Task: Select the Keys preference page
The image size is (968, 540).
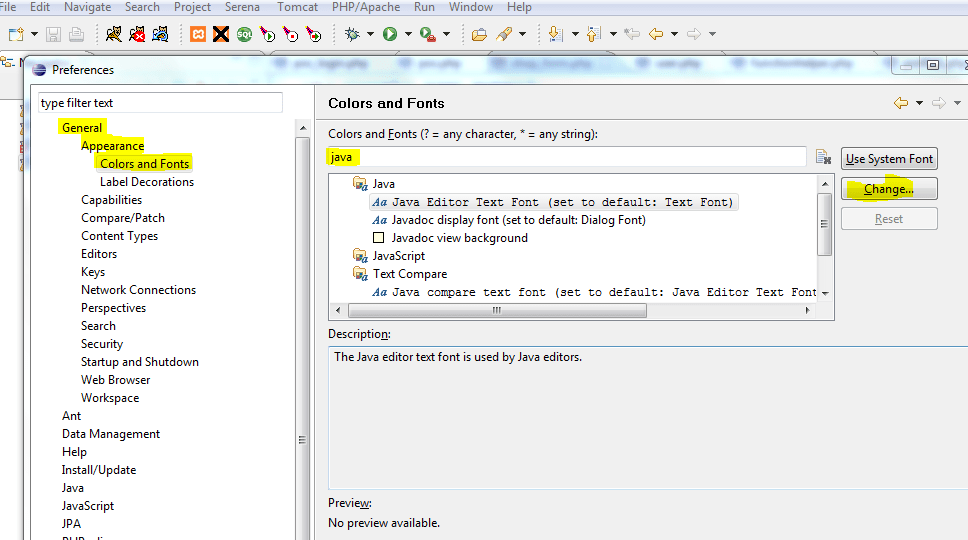Action: click(93, 272)
